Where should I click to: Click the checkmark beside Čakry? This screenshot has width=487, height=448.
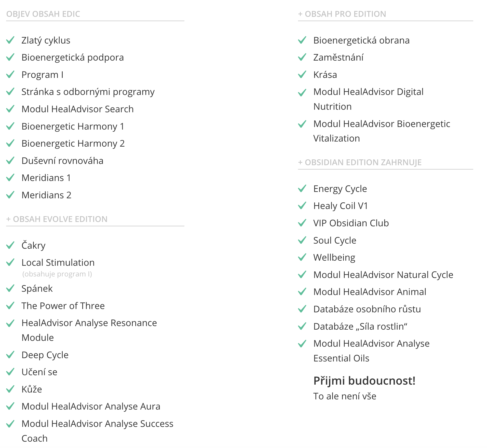tap(10, 245)
